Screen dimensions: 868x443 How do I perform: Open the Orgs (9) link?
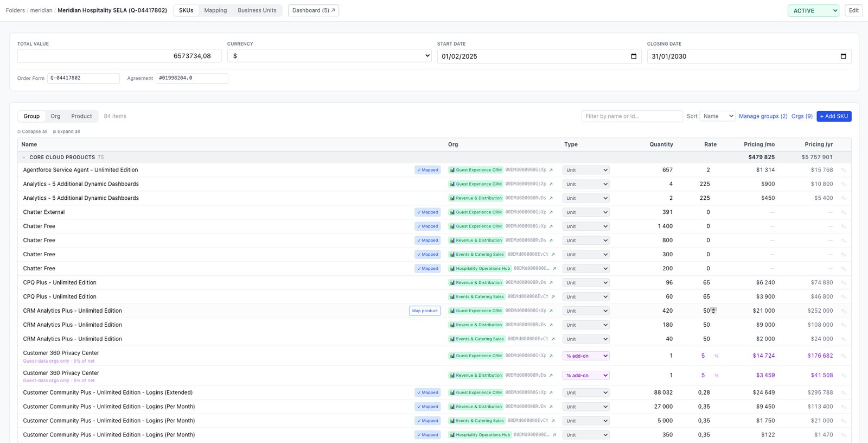coord(802,116)
